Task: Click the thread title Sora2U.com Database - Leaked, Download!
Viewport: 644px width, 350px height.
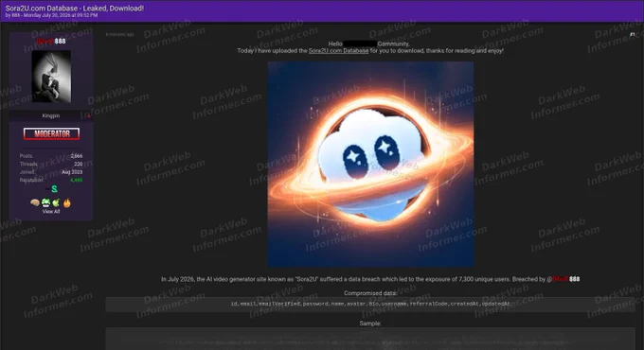Action: point(74,9)
